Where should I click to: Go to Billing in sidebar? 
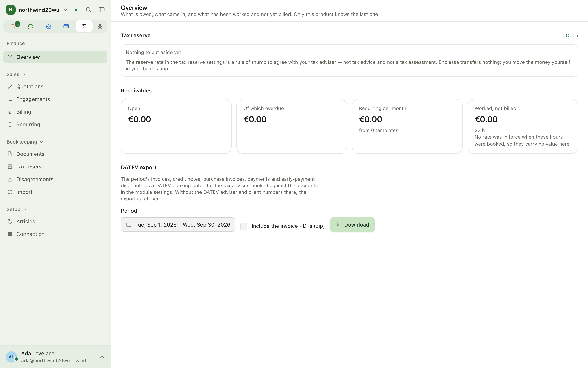click(x=55, y=112)
